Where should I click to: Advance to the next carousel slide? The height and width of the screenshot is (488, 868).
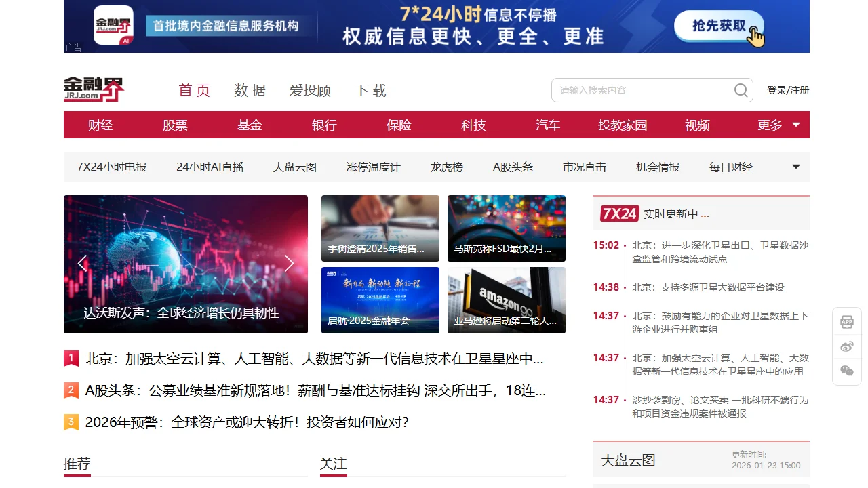pyautogui.click(x=289, y=264)
